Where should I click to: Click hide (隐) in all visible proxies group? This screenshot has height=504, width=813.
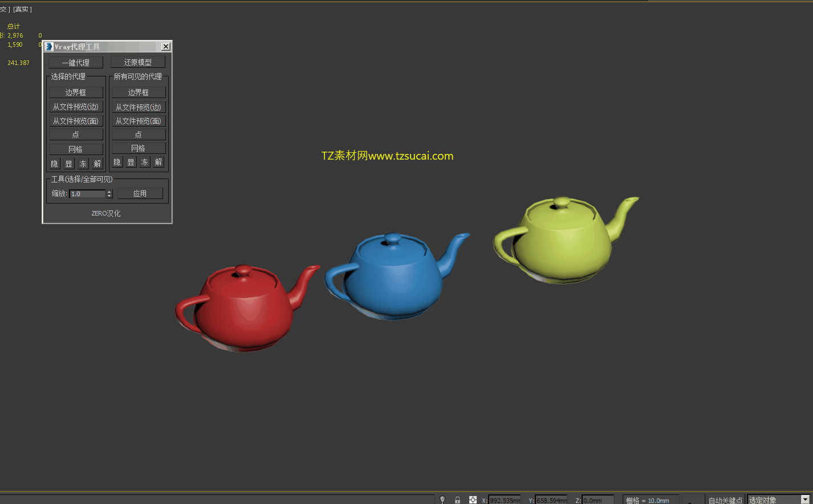(117, 162)
